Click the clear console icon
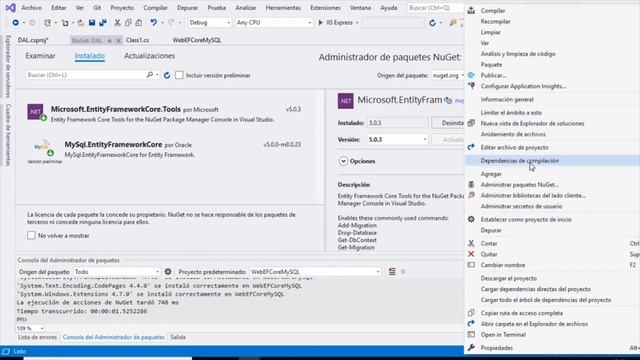This screenshot has height=360, width=640. [x=392, y=271]
